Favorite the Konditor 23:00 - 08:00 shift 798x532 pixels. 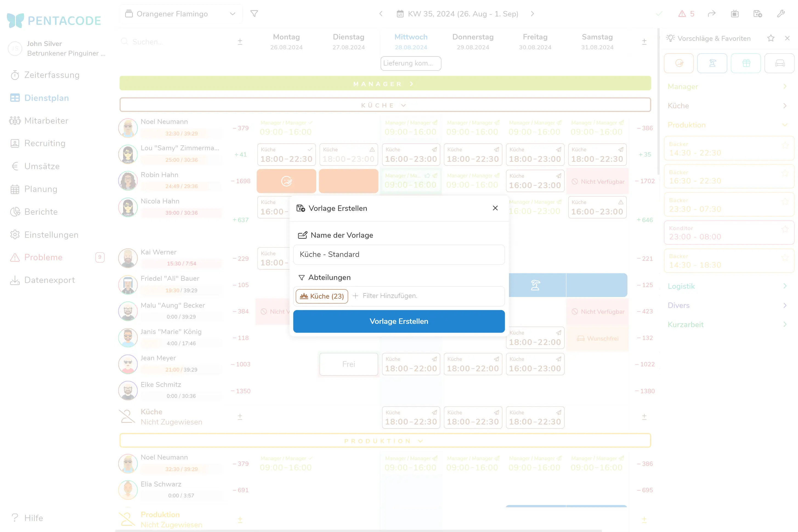coord(785,230)
